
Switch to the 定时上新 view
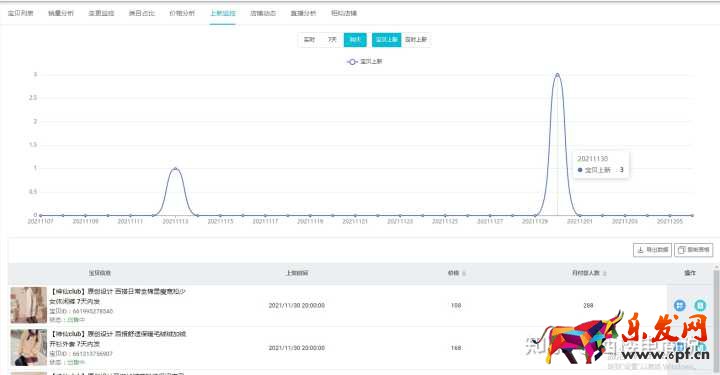click(x=416, y=39)
